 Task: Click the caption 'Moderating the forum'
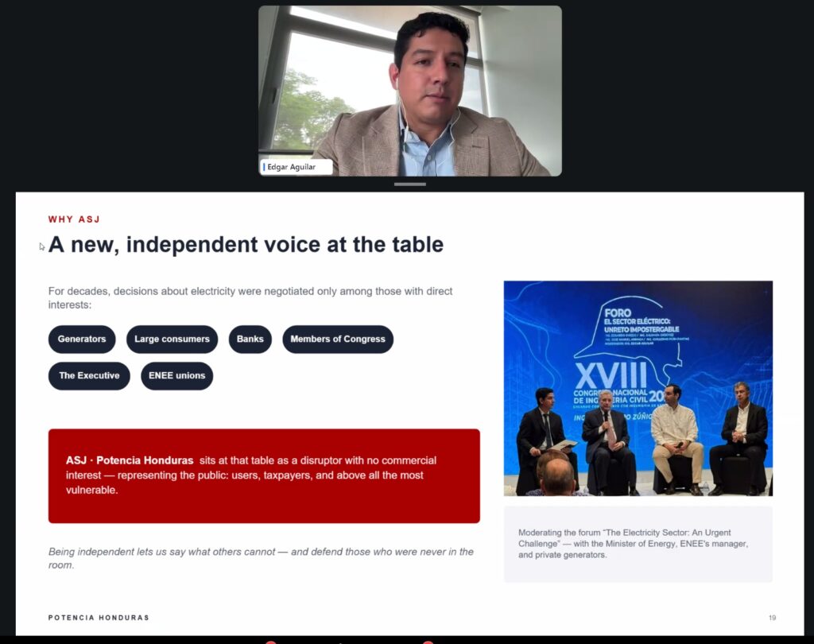pos(634,544)
